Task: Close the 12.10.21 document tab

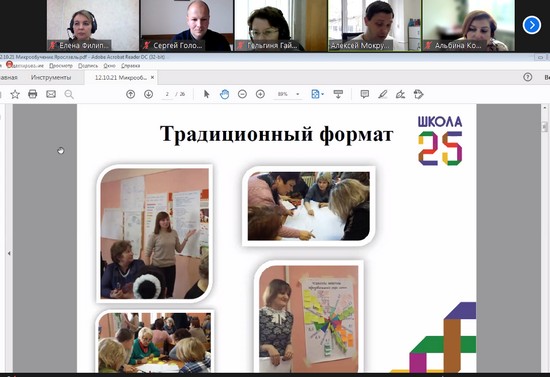Action: coord(153,78)
